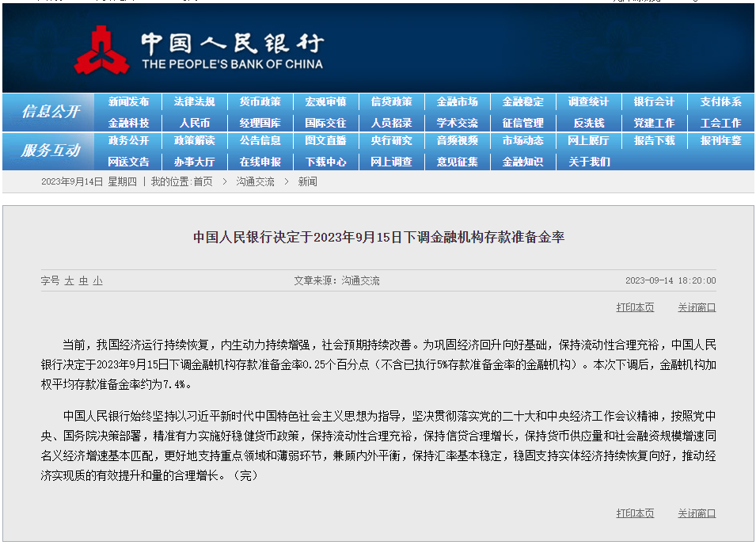Select 音频视频 navigation item
This screenshot has height=545, width=756.
[x=457, y=140]
